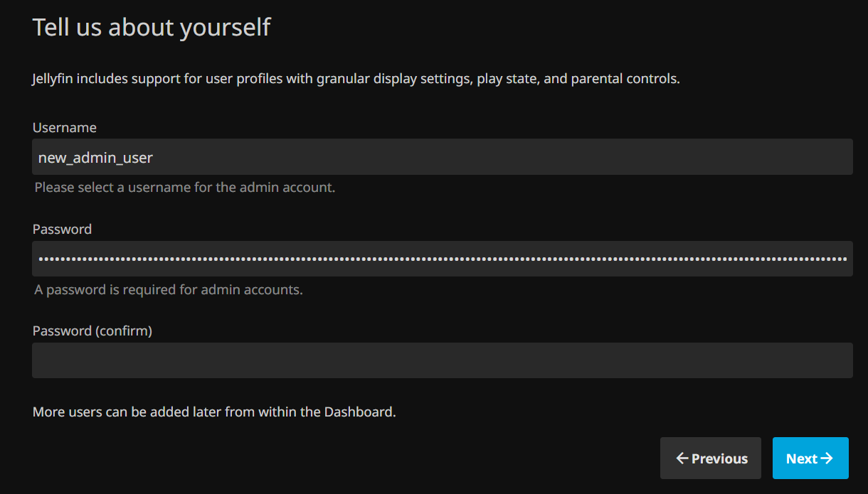Click the word "Jellyfin" in the description
Screen dimensions: 868x494
(x=52, y=79)
